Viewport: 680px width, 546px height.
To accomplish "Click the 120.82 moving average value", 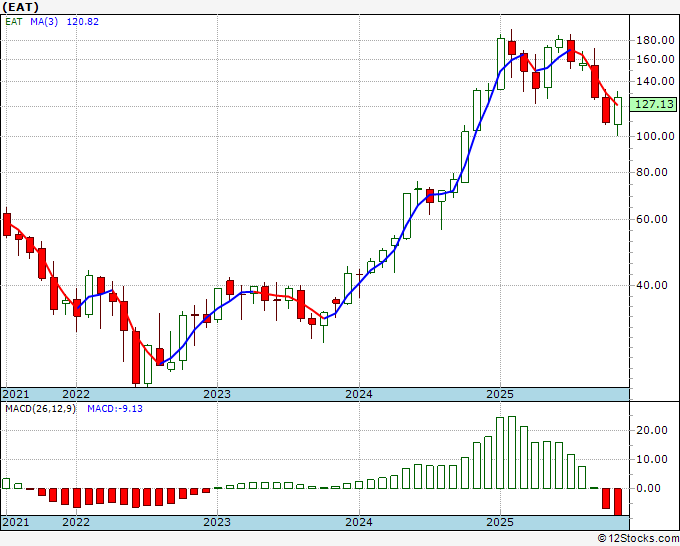I will click(x=82, y=22).
